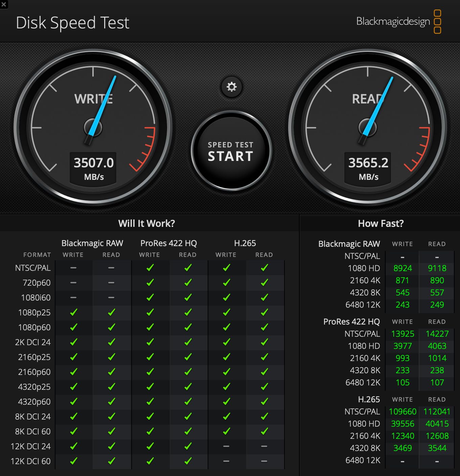The image size is (460, 476).
Task: Click ProRes 422 HQ 2160 4K read value 1014
Action: 437,358
